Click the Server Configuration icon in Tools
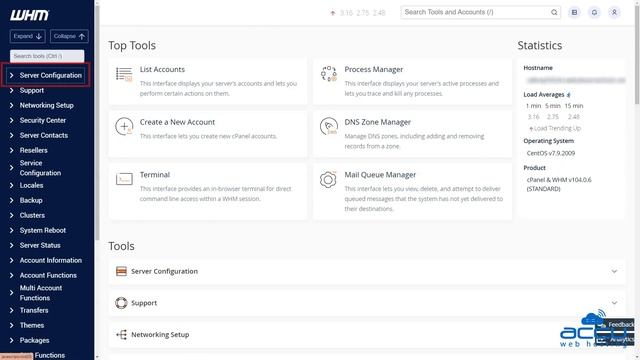 121,271
